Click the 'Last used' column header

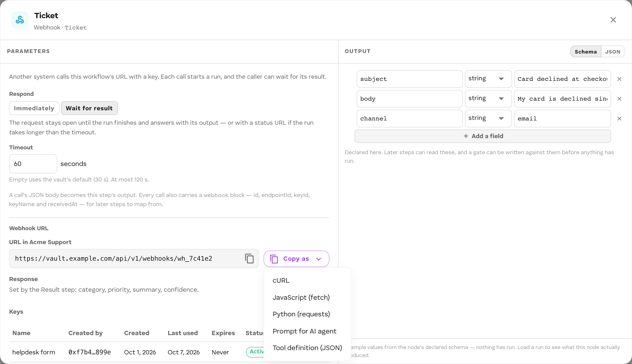(x=183, y=333)
